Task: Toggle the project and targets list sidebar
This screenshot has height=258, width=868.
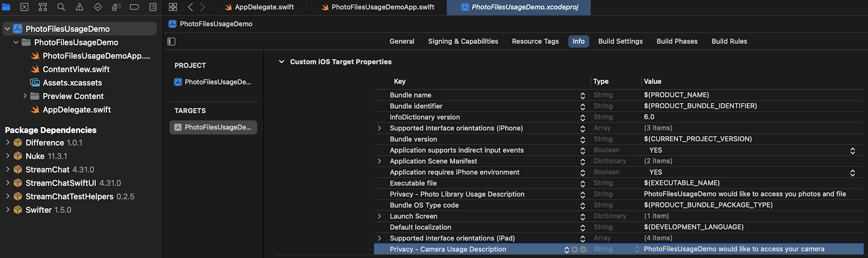Action: (171, 41)
